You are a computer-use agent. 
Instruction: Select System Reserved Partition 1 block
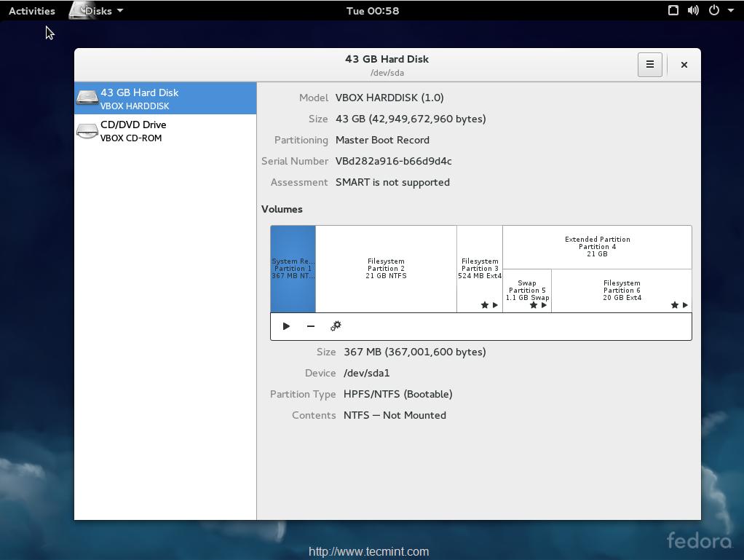pos(293,268)
